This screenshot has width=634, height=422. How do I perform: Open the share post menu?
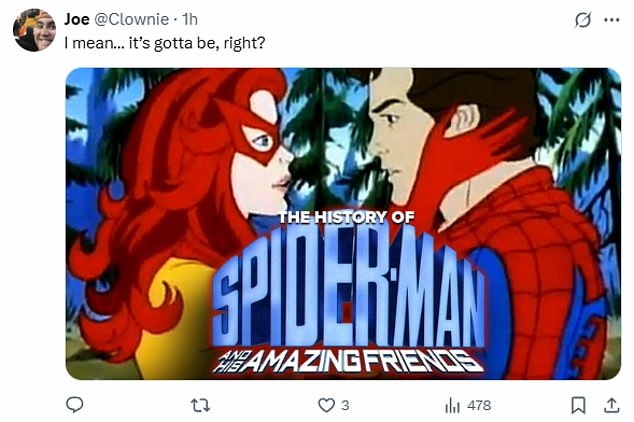(611, 405)
